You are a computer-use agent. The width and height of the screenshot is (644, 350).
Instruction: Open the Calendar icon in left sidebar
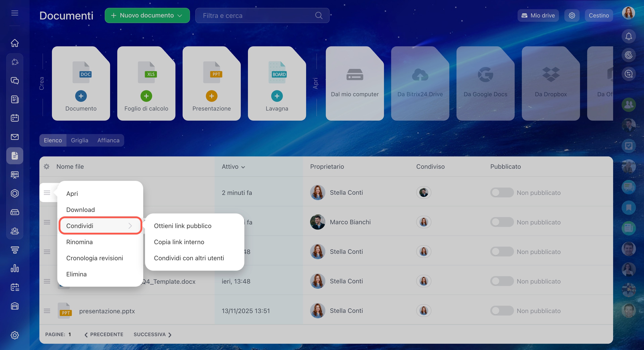[15, 118]
